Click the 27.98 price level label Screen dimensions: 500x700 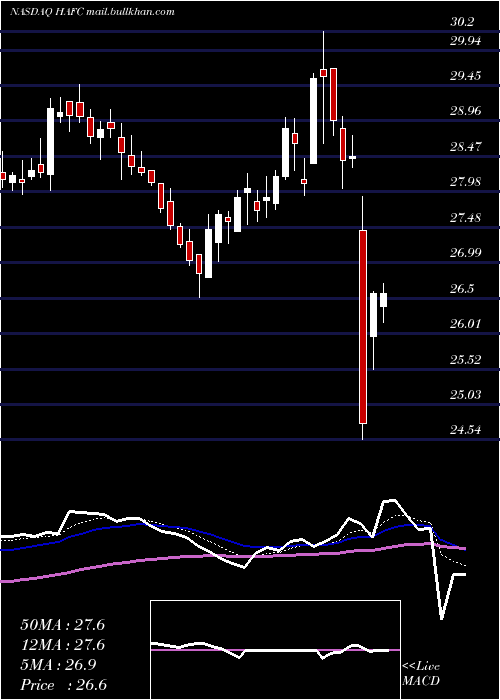click(x=466, y=182)
